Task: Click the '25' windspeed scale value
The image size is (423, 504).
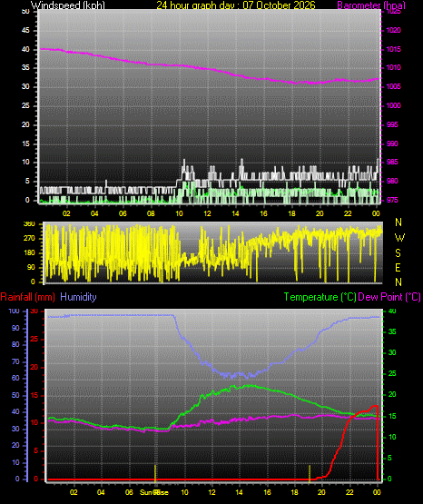Action: pos(25,105)
